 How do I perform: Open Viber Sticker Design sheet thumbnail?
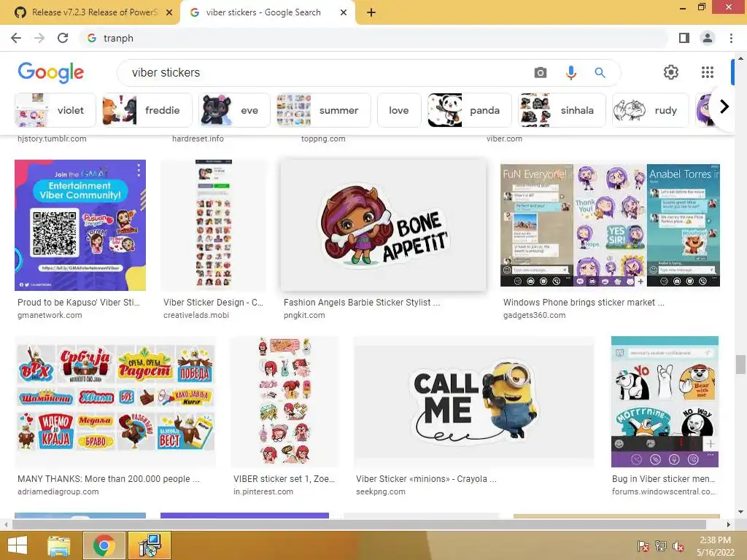[x=214, y=225]
